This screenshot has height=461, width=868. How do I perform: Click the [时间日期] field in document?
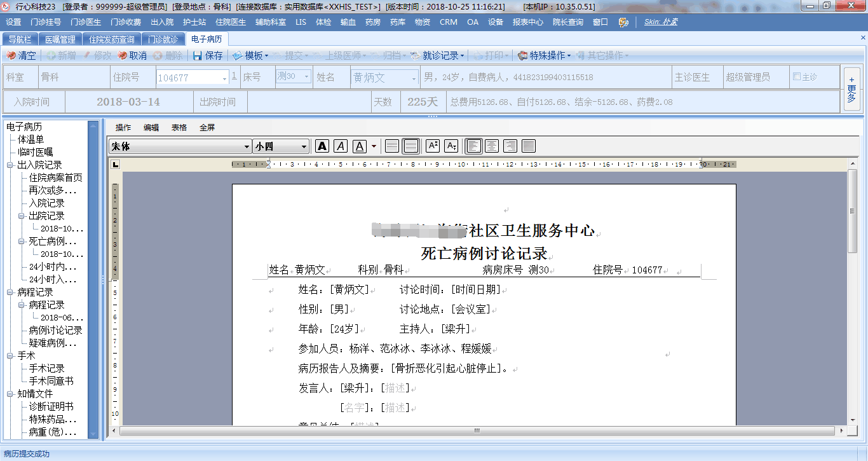pos(476,290)
